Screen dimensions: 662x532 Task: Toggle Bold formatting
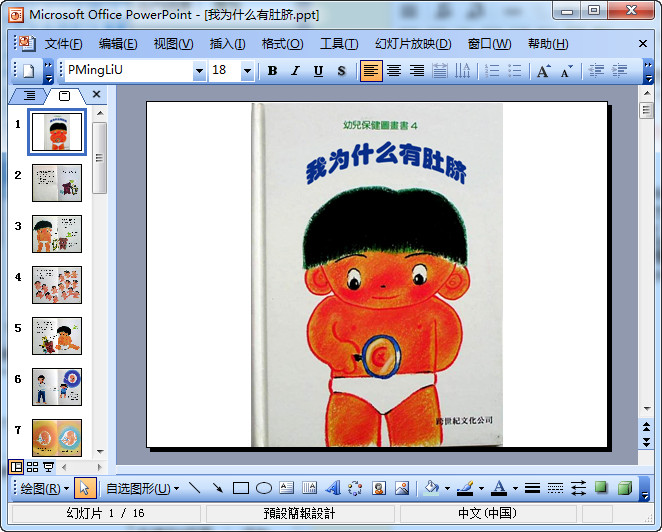click(272, 71)
